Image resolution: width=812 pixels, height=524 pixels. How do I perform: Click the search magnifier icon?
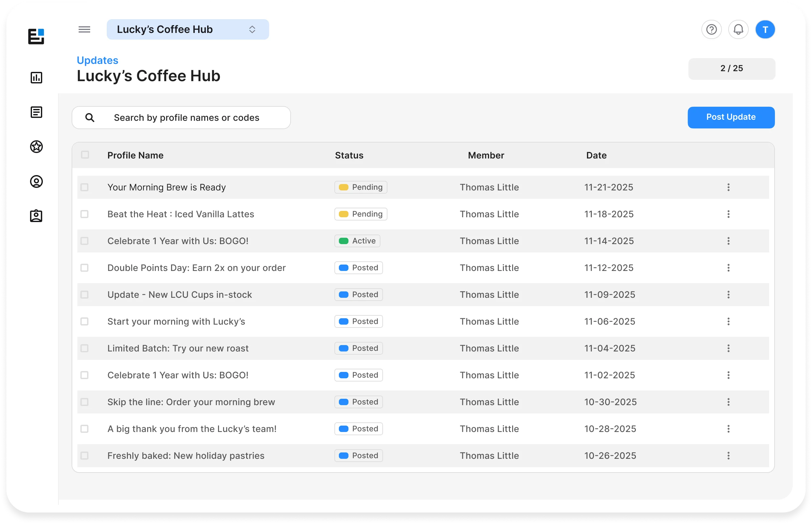(90, 118)
